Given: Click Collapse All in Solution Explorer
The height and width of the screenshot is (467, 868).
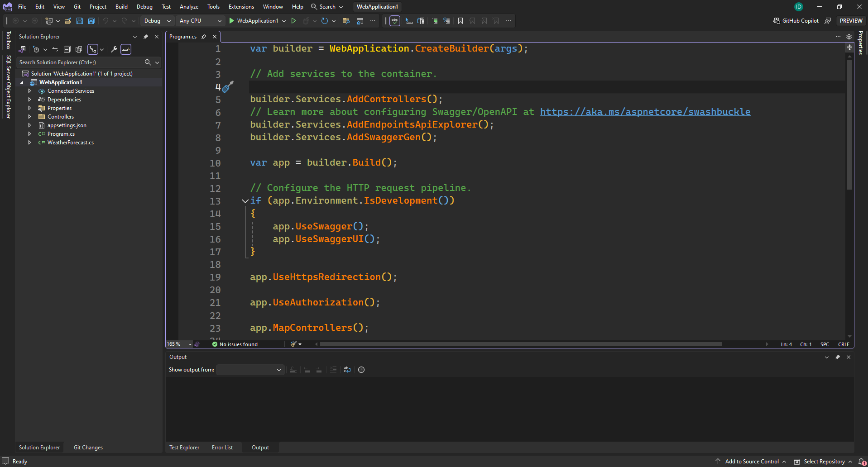Looking at the screenshot, I should click(67, 49).
